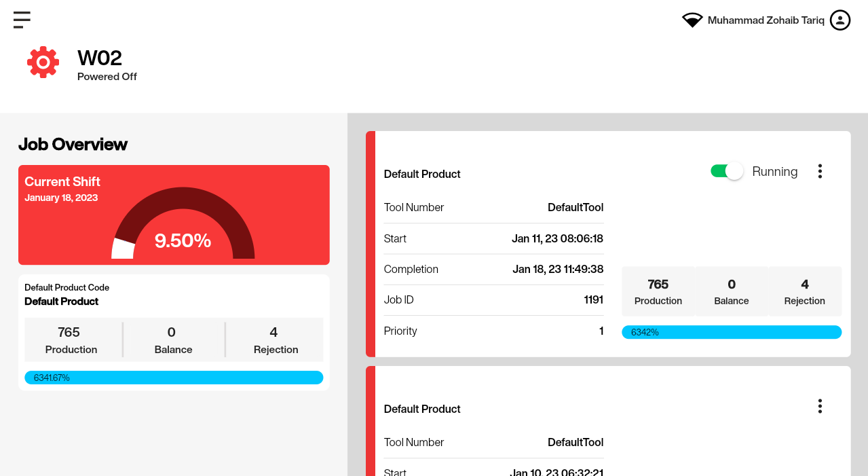Click the Default Product Code label
Viewport: 868px width, 476px height.
[x=67, y=287]
